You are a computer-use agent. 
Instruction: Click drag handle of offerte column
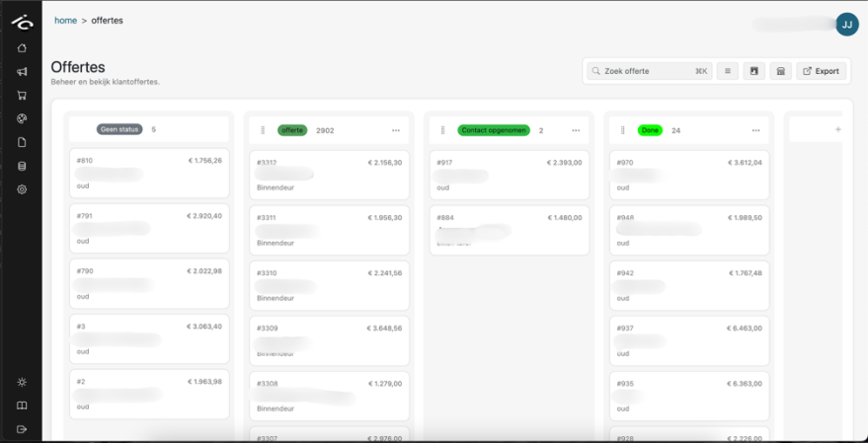[263, 130]
